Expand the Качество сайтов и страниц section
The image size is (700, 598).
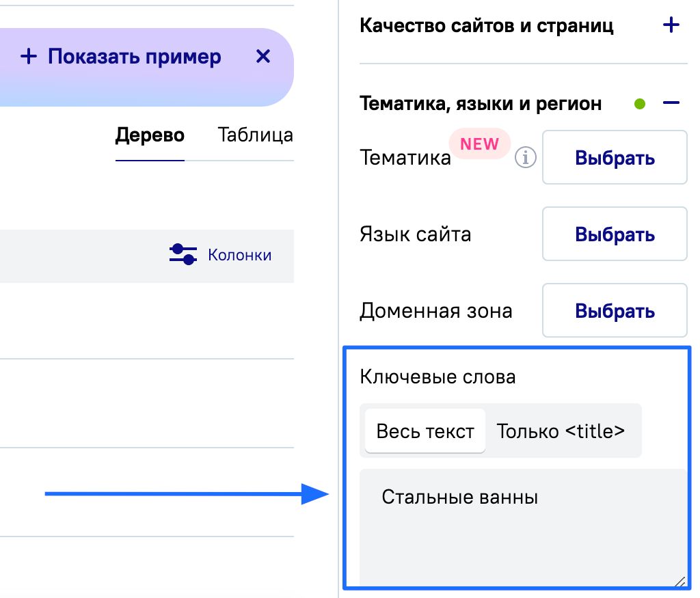click(671, 25)
